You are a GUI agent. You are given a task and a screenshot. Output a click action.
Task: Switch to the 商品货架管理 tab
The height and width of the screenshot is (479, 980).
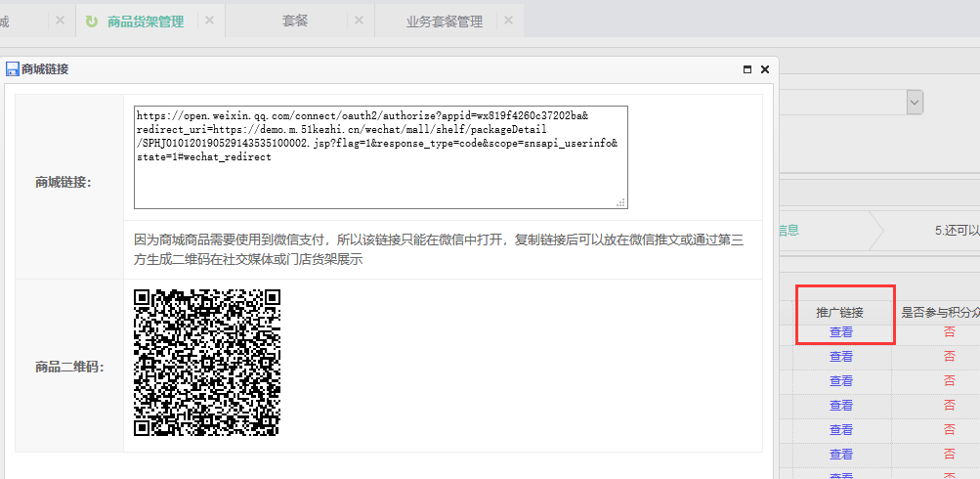145,22
